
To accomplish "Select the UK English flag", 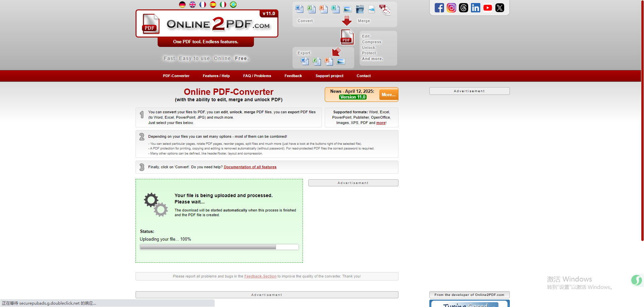I will (193, 4).
